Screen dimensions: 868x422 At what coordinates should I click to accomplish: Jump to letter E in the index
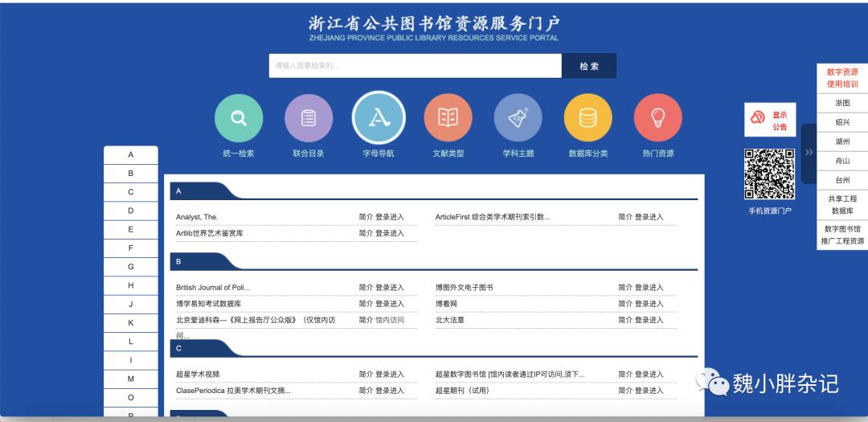coord(131,229)
